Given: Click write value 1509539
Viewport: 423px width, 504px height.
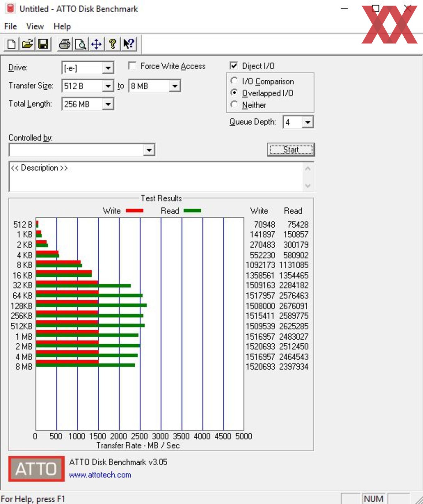Looking at the screenshot, I should coord(260,326).
